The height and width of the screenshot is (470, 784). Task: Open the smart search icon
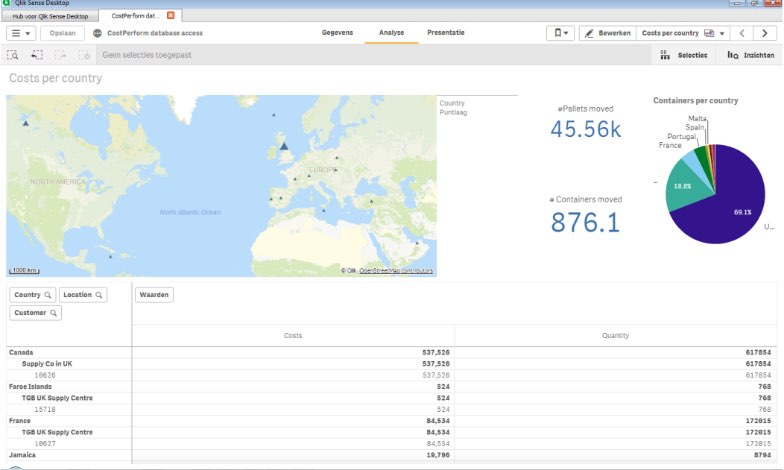click(13, 55)
